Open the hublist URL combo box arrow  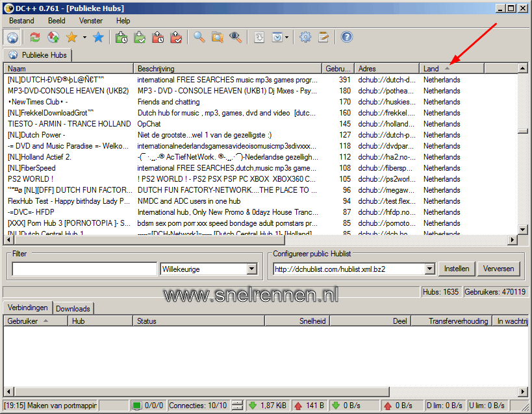(429, 269)
